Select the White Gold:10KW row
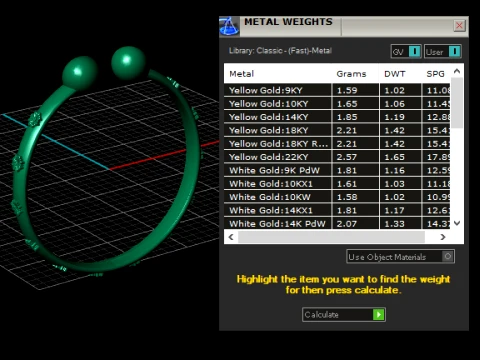Screen dimensions: 480x360 pos(337,197)
